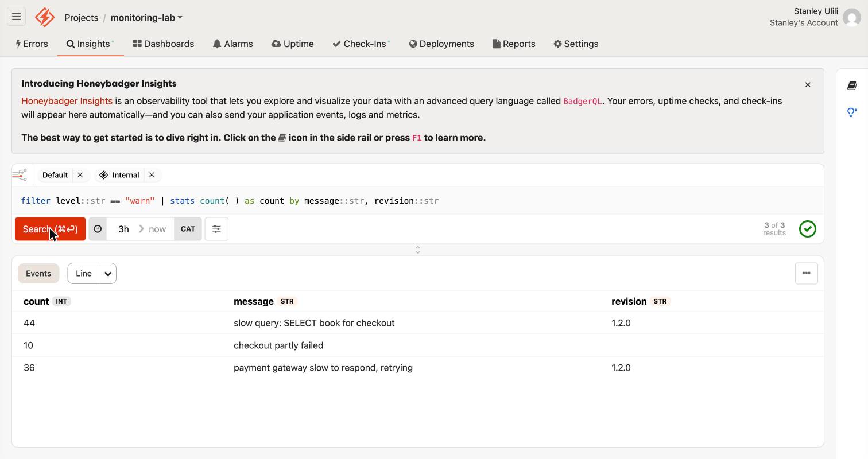Viewport: 868px width, 459px height.
Task: Open the Settings tab
Action: click(576, 44)
